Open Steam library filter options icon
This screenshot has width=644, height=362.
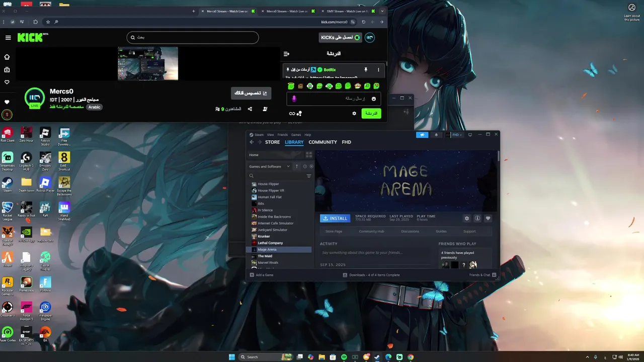pos(309,176)
